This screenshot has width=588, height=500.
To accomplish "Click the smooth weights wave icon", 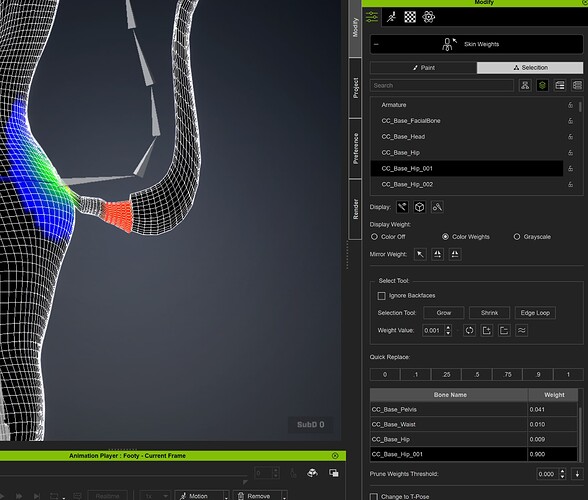I will (521, 330).
